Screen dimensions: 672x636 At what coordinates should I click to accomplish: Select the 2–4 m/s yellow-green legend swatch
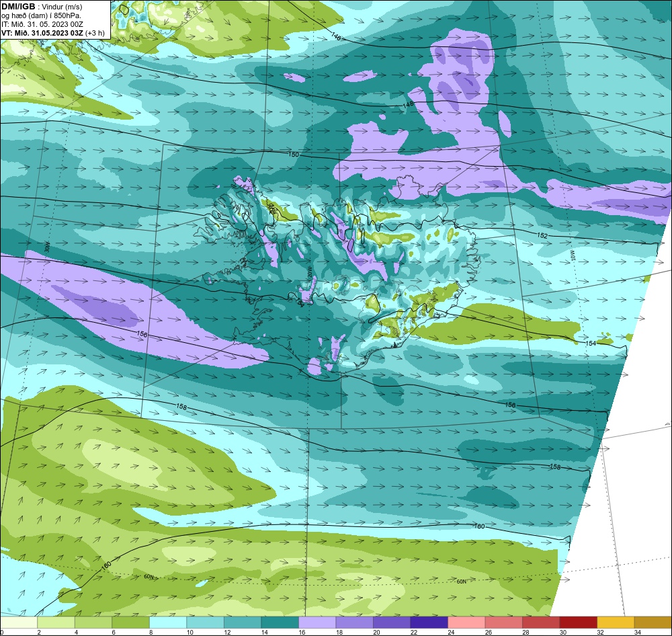(56, 623)
